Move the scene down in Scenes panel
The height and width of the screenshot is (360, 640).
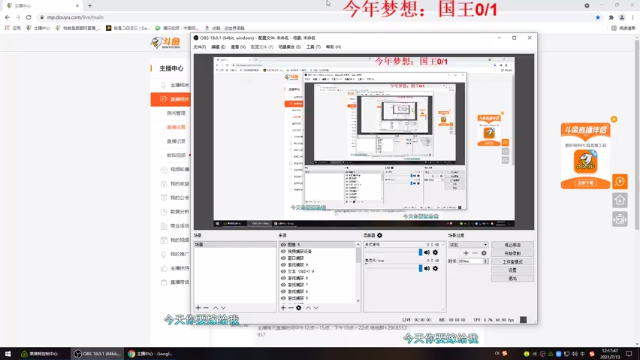pyautogui.click(x=223, y=308)
